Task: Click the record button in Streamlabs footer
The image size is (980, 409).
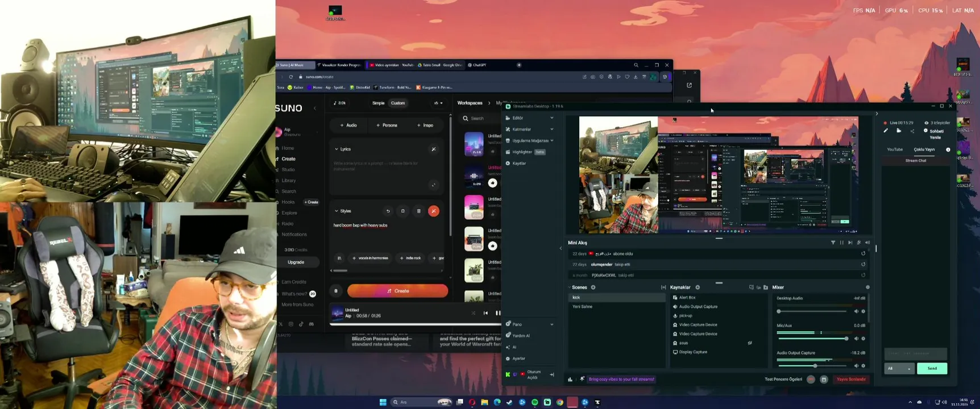Action: pyautogui.click(x=811, y=379)
